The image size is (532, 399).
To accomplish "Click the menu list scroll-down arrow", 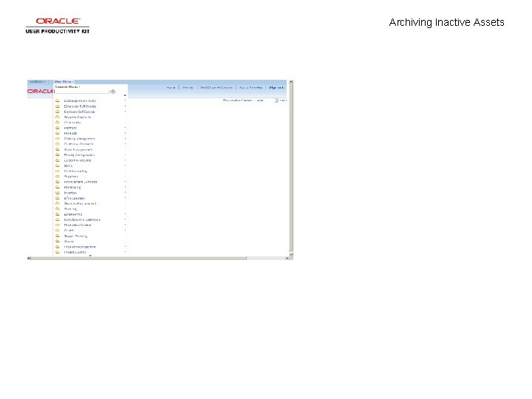I will 90,256.
